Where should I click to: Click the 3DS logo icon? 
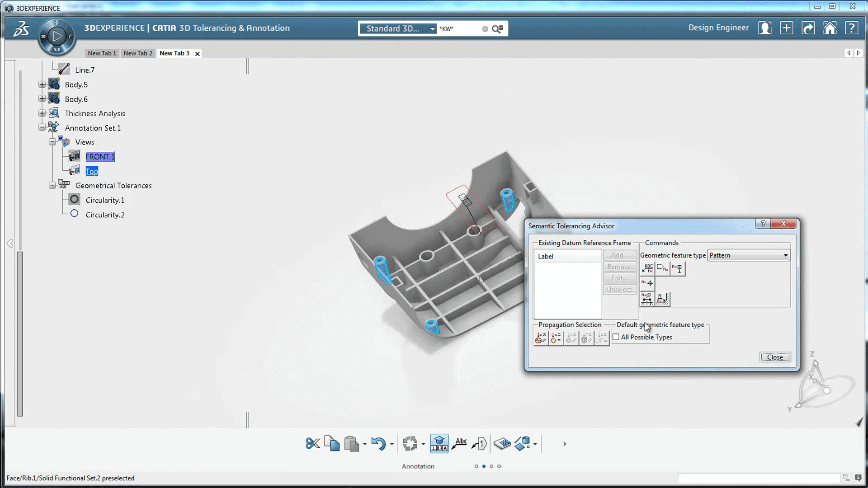point(21,28)
